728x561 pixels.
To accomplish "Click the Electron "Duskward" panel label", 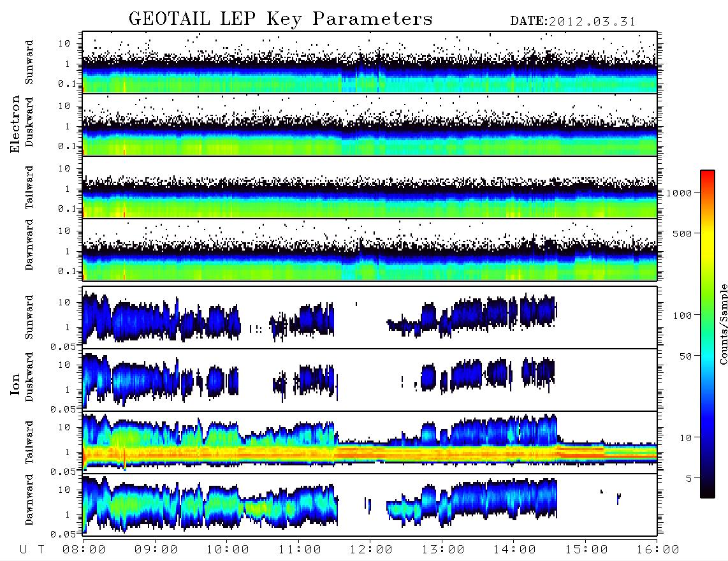I will pyautogui.click(x=29, y=122).
